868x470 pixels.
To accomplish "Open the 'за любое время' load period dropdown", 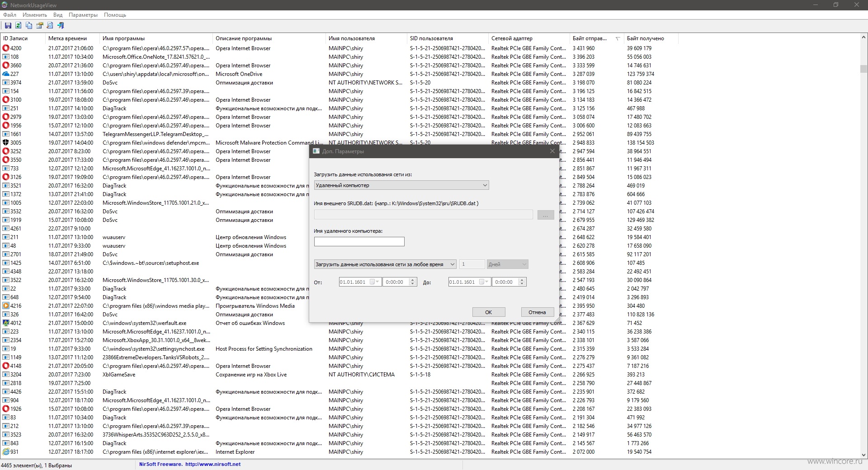I will (385, 264).
